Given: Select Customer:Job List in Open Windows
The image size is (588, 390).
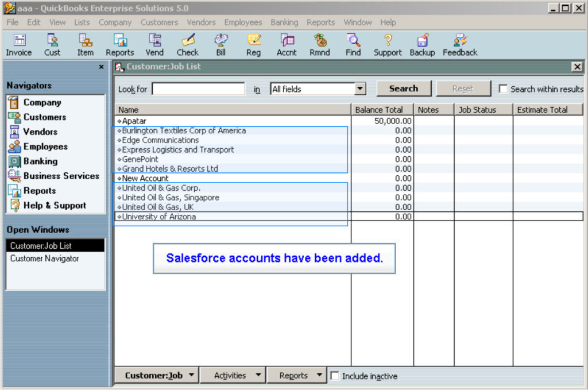Looking at the screenshot, I should click(x=55, y=246).
